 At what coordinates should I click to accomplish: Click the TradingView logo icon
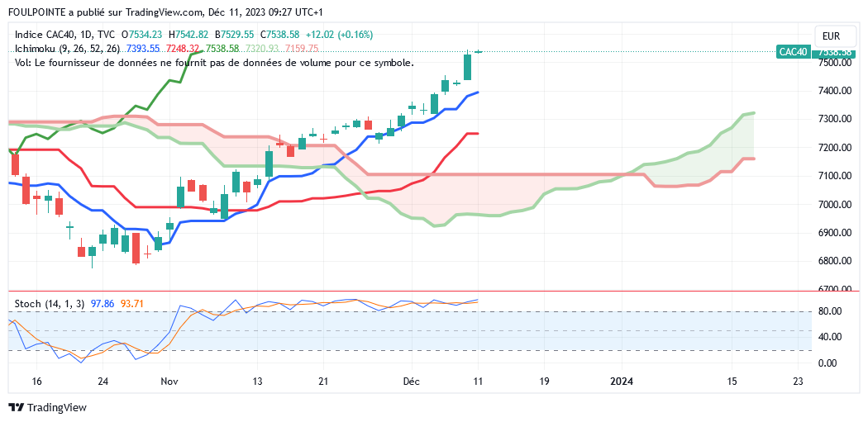coord(16,407)
